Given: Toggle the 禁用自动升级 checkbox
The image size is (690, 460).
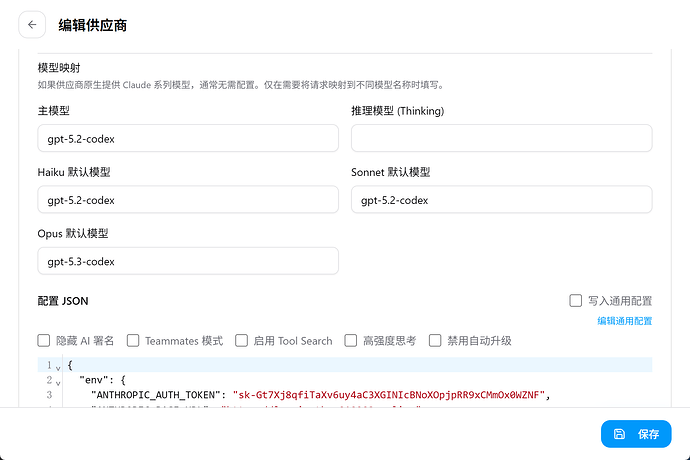Looking at the screenshot, I should tap(435, 340).
